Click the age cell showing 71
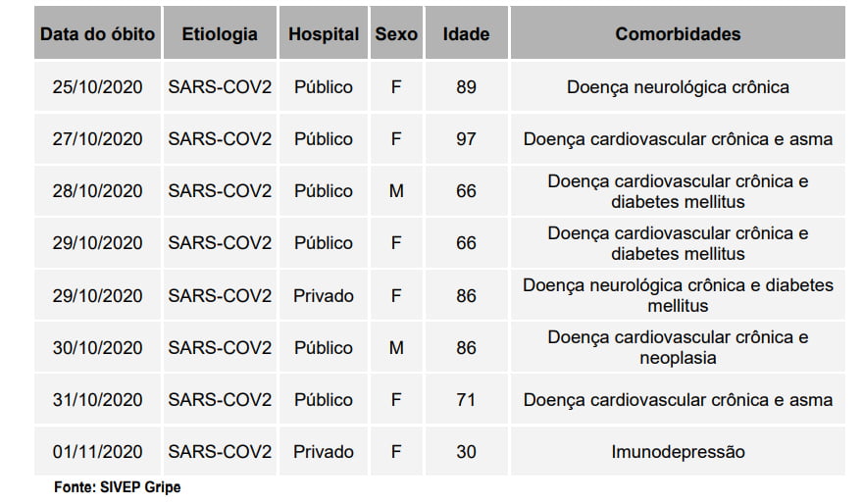The width and height of the screenshot is (863, 504). click(466, 400)
